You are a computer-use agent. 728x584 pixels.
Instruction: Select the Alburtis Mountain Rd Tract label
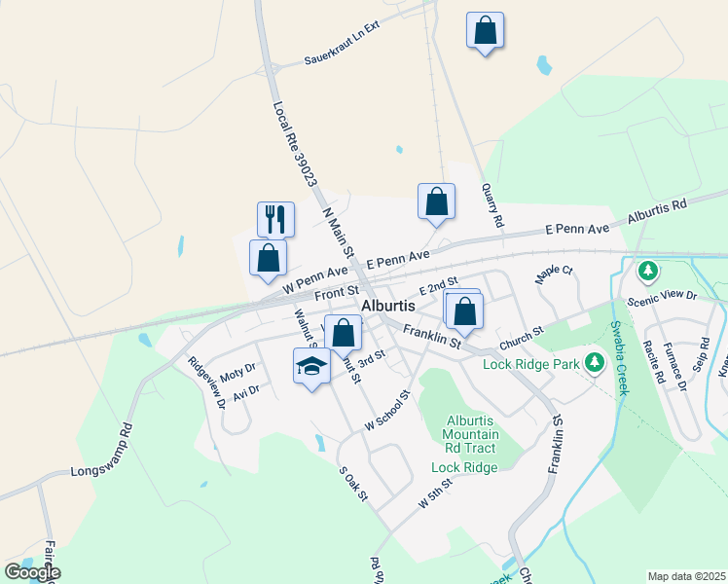(470, 434)
